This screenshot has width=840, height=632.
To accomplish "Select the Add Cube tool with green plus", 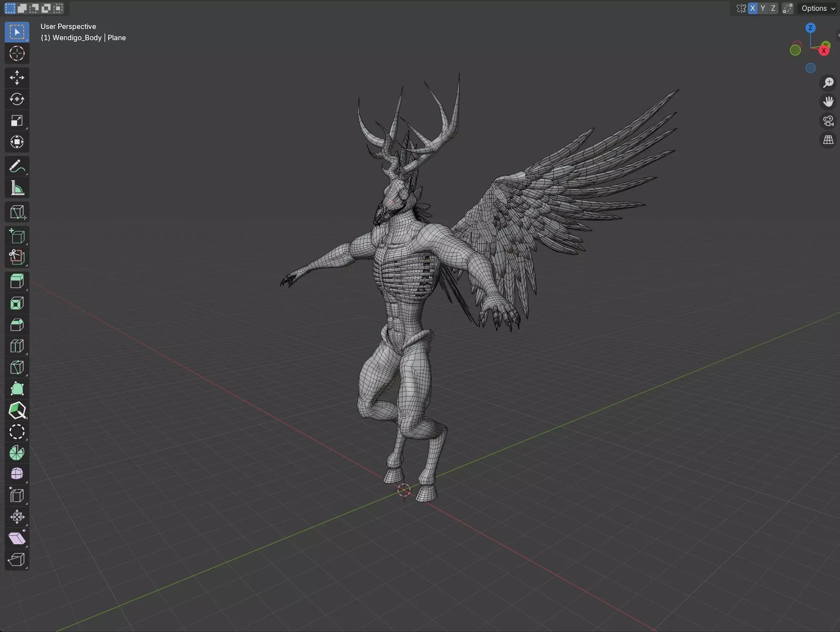I will click(x=17, y=236).
